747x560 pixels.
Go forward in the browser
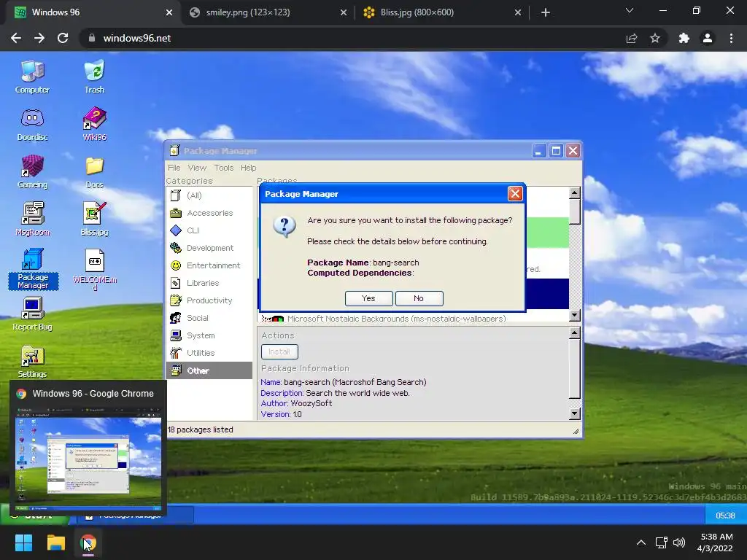point(39,38)
